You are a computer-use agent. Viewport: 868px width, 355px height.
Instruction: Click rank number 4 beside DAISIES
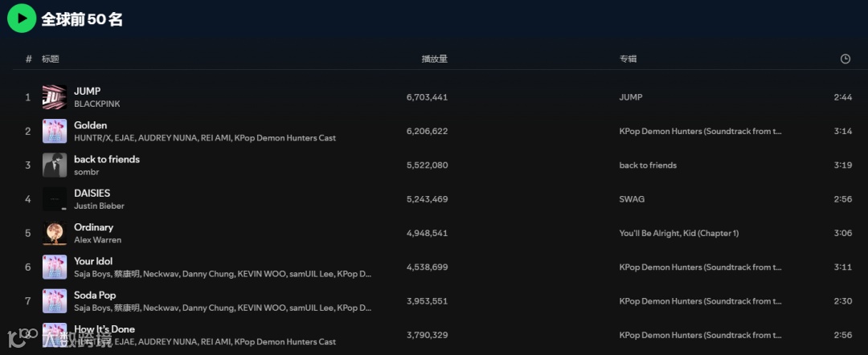[x=28, y=199]
